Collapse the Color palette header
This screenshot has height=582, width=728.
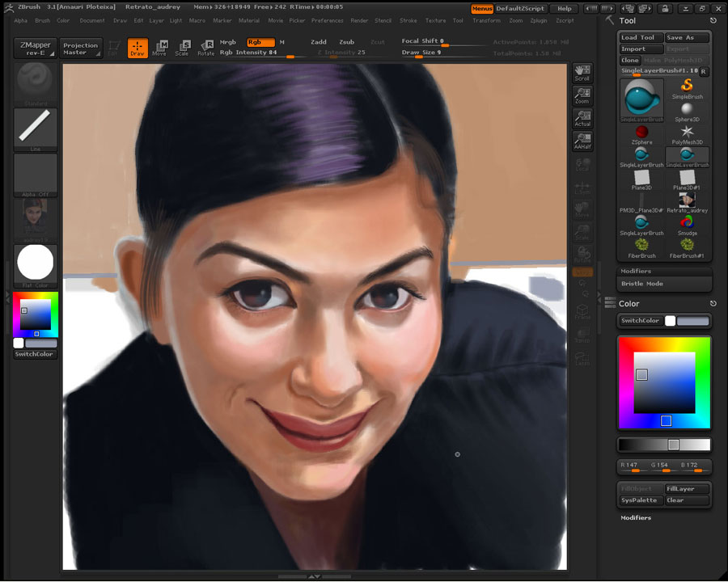pyautogui.click(x=629, y=304)
